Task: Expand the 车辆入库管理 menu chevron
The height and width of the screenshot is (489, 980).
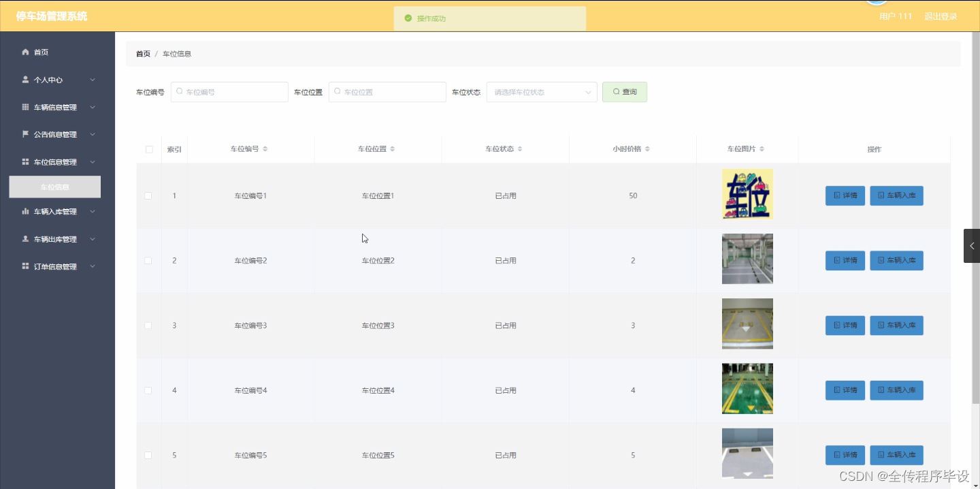Action: coord(93,212)
